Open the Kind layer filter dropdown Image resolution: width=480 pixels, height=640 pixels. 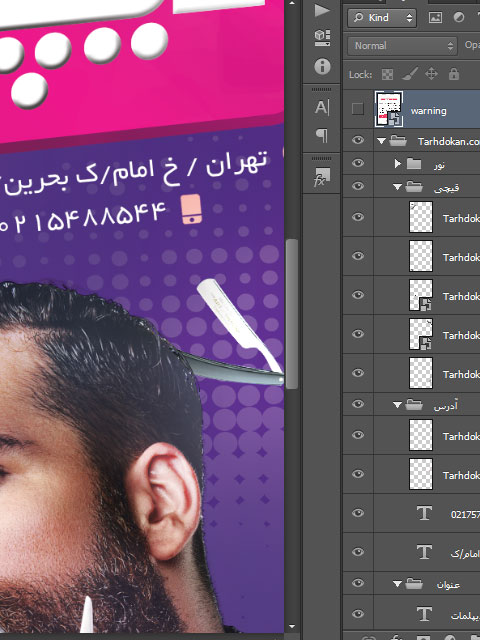pyautogui.click(x=382, y=18)
